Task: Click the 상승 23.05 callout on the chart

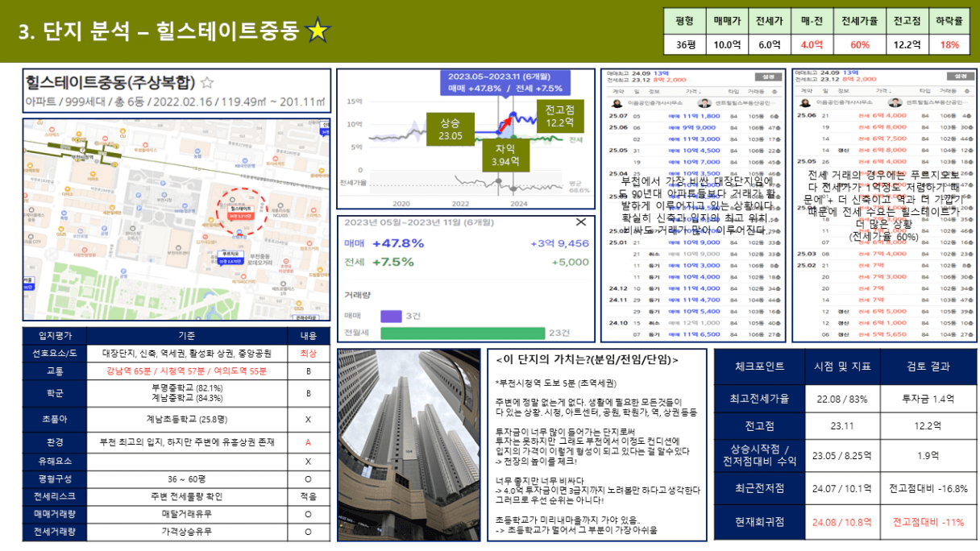Action: click(451, 129)
